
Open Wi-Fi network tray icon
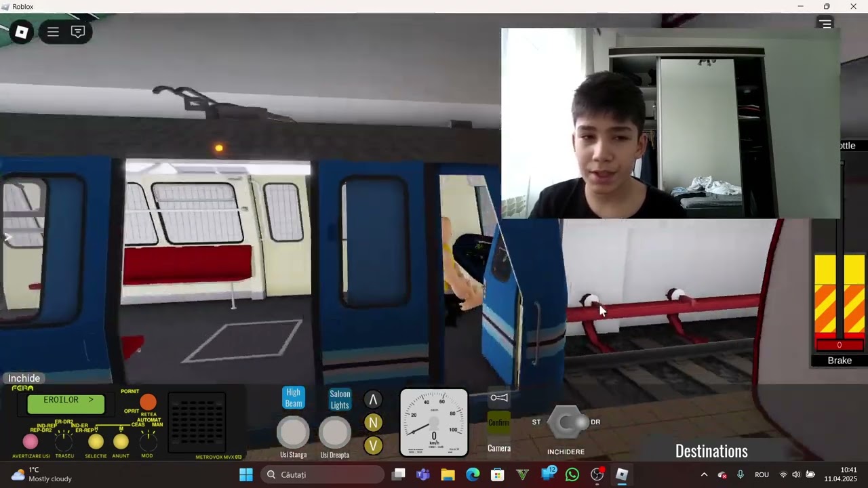(x=783, y=474)
